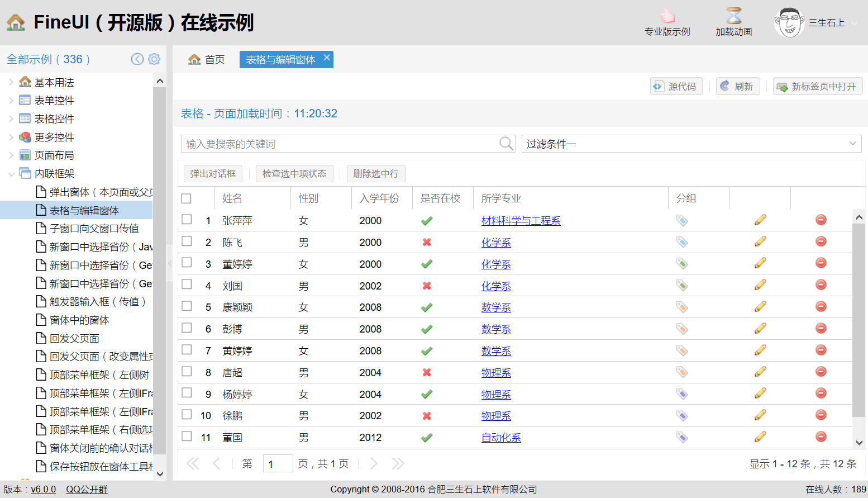Check the checkbox for row 5 康颖颖
The image size is (868, 498).
point(187,306)
